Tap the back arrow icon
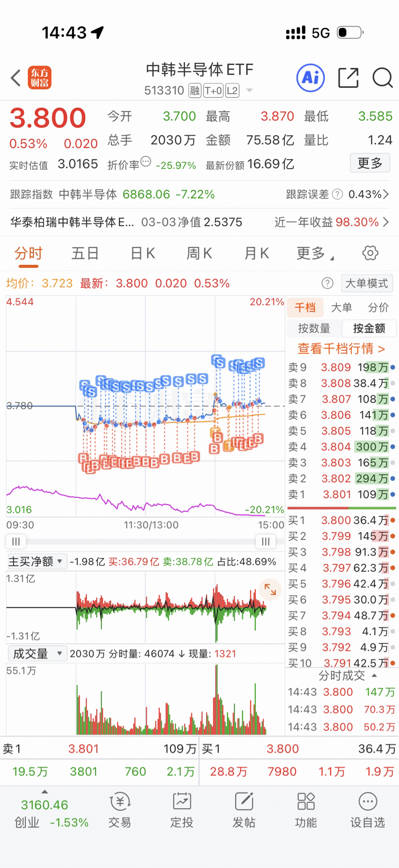 (16, 78)
